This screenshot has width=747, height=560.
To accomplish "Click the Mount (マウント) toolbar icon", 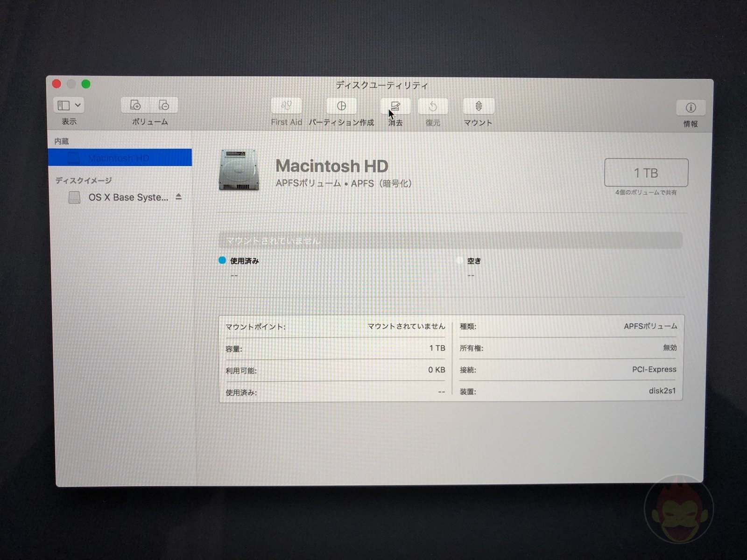I will pos(478,106).
